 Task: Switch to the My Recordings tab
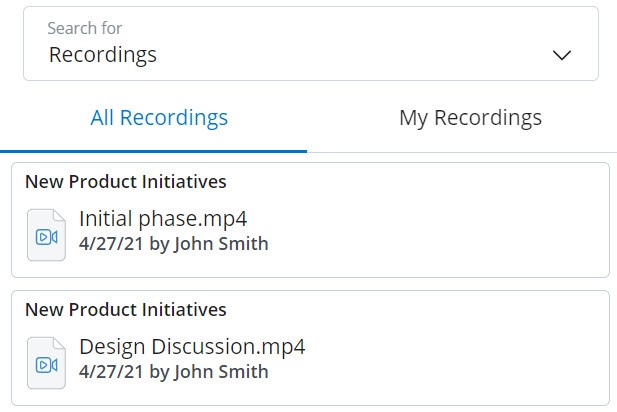click(x=470, y=118)
